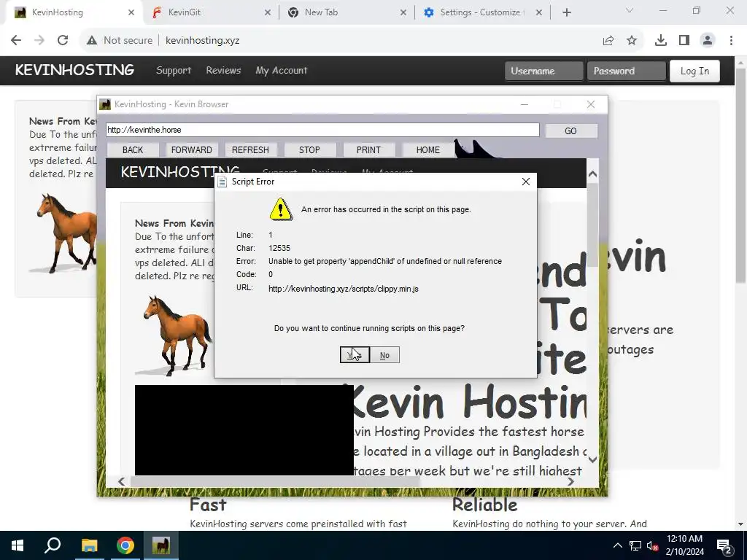The width and height of the screenshot is (747, 560).
Task: Click STOP in Kevin Browser
Action: click(309, 150)
